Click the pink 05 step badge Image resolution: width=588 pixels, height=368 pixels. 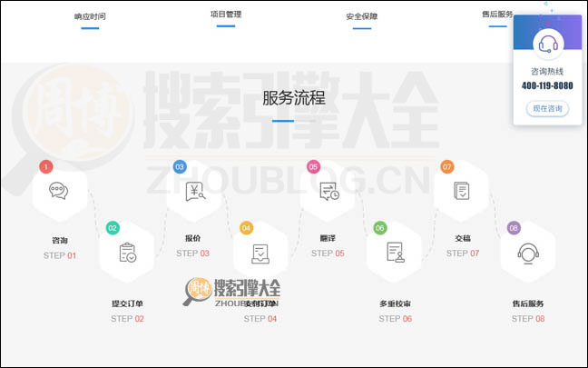pyautogui.click(x=313, y=166)
